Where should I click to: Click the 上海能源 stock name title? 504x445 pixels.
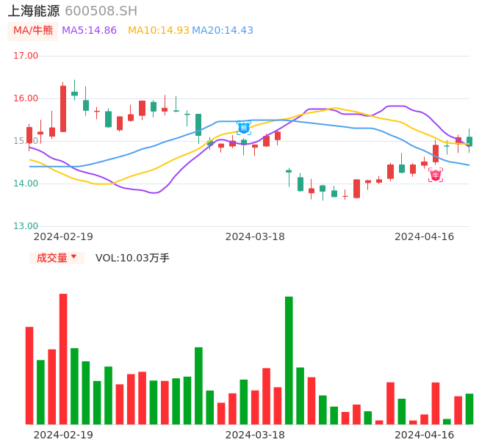click(34, 11)
